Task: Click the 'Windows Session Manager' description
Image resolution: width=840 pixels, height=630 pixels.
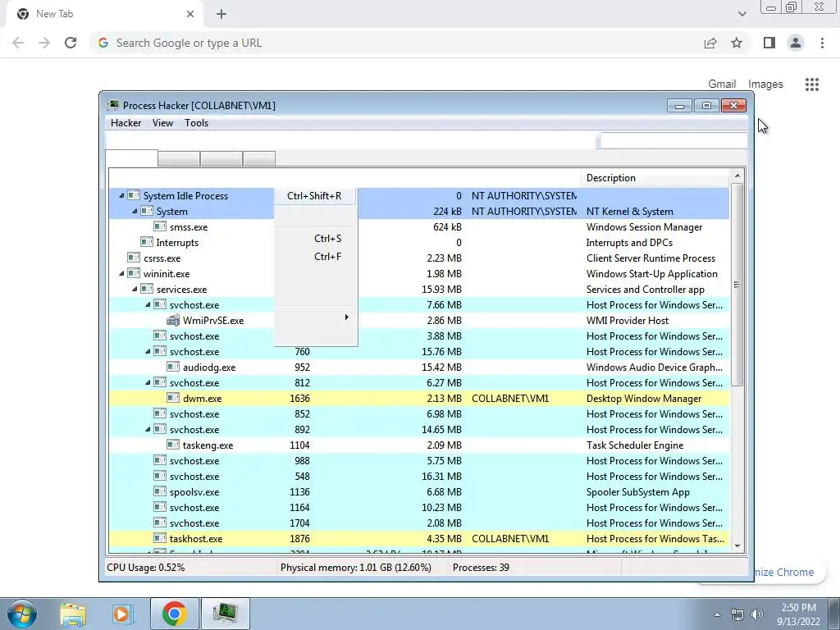Action: 644,226
